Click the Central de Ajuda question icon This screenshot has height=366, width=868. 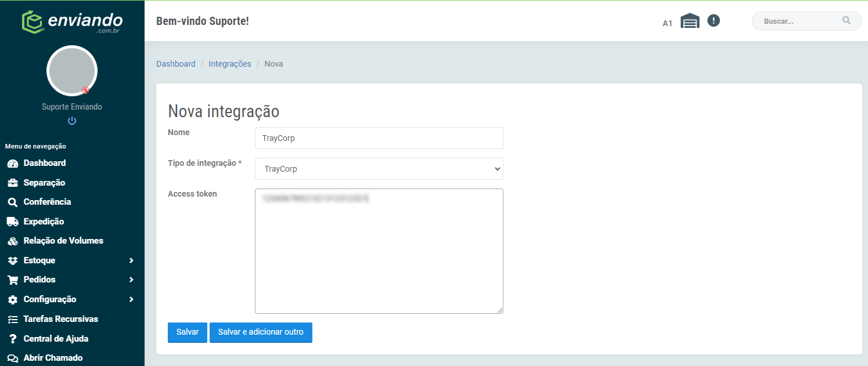coord(13,339)
